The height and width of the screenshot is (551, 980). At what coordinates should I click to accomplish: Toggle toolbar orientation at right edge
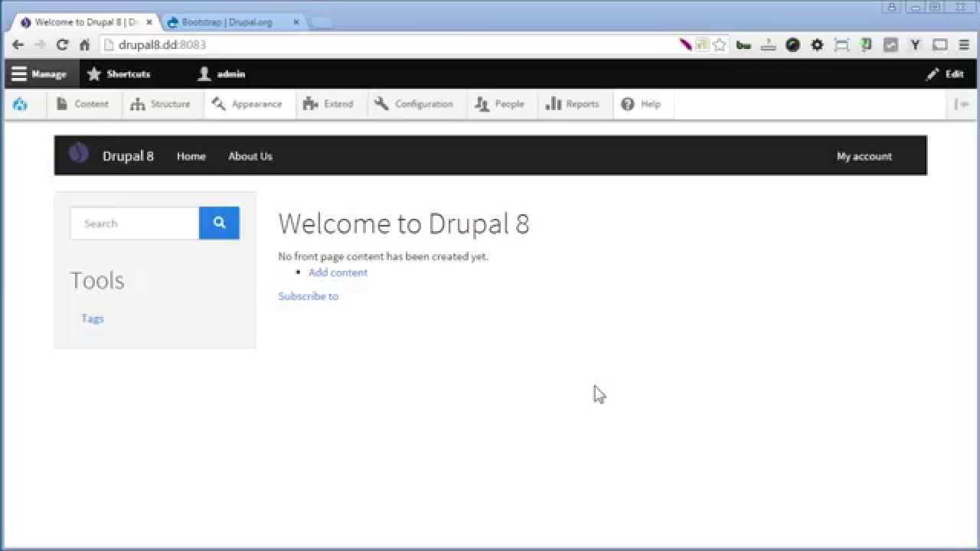click(962, 104)
